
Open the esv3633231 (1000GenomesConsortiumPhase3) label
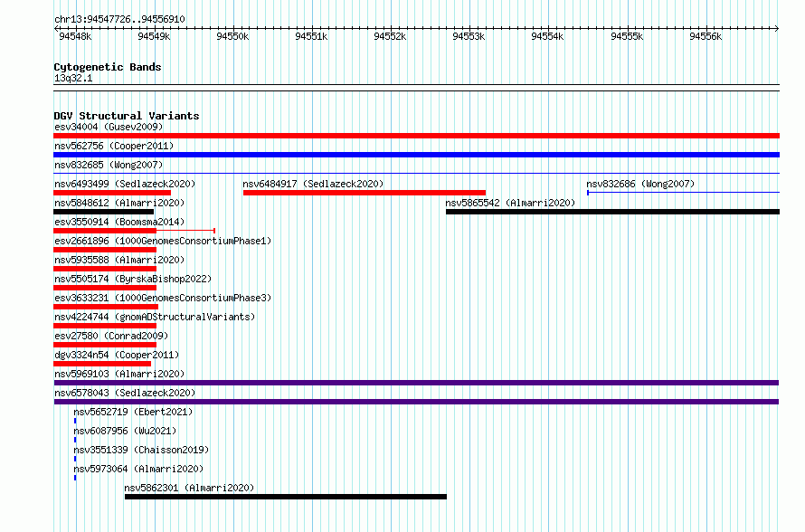[x=163, y=298]
